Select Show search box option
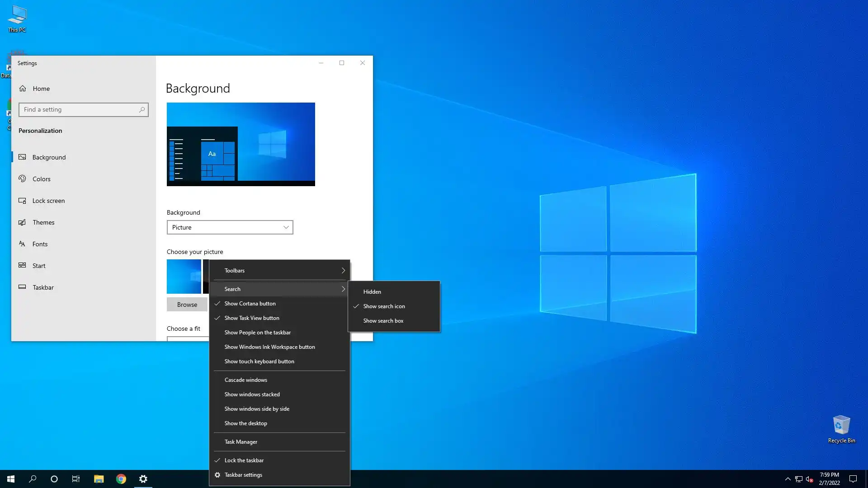The image size is (868, 488). (383, 321)
